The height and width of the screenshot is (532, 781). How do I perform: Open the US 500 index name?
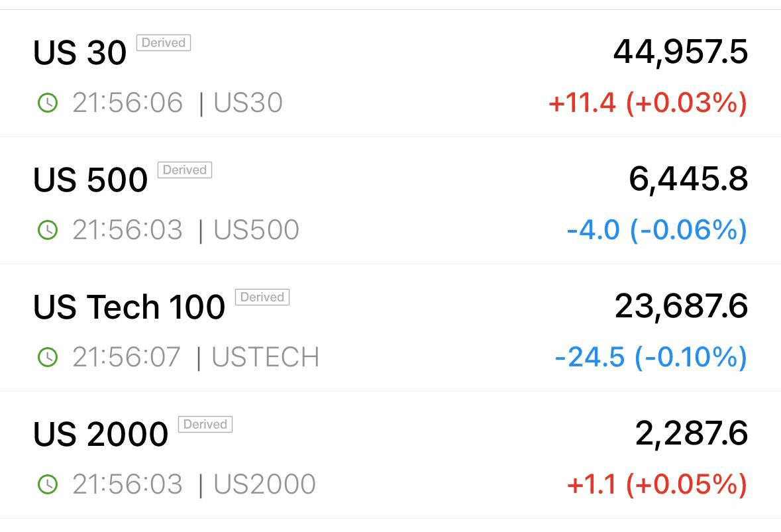[91, 180]
